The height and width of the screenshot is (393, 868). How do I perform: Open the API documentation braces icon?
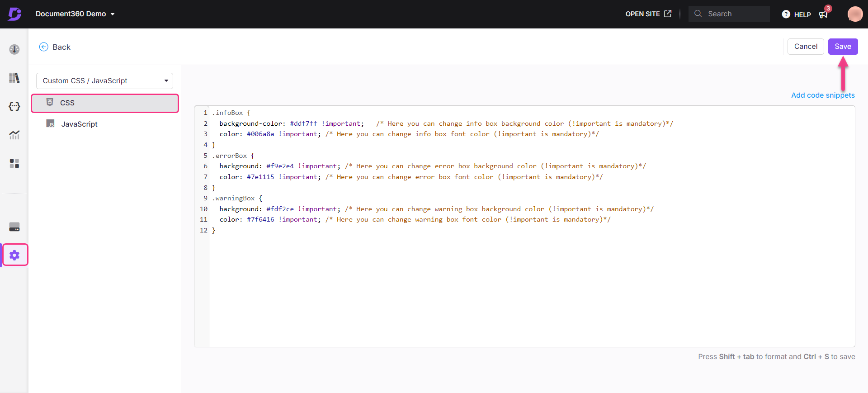click(14, 106)
